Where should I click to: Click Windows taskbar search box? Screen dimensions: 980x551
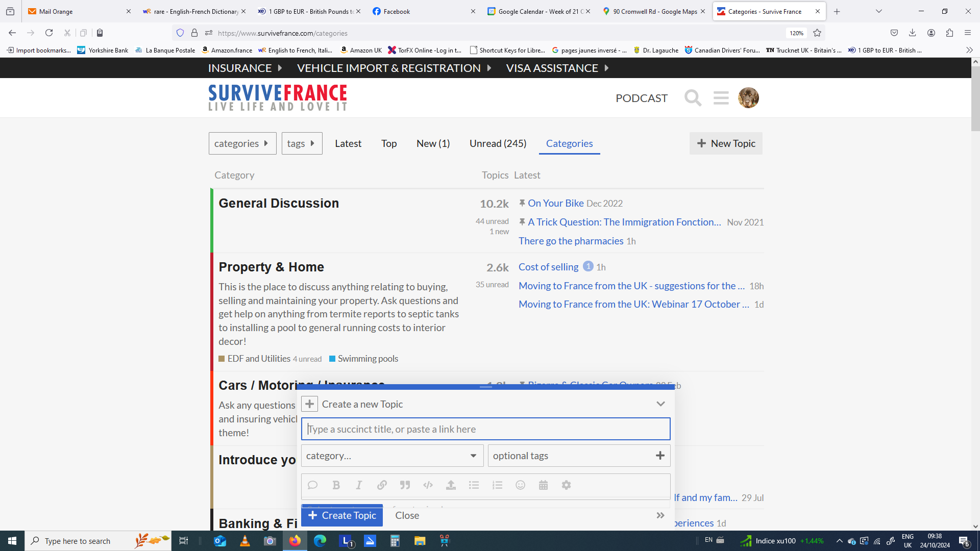point(98,541)
